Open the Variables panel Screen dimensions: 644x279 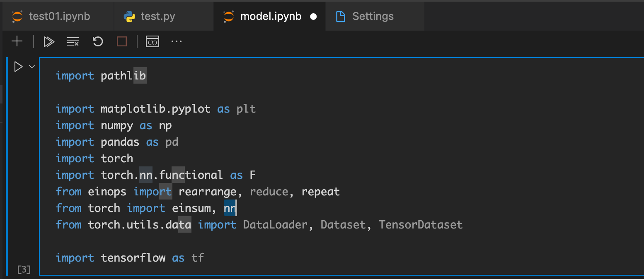tap(152, 41)
